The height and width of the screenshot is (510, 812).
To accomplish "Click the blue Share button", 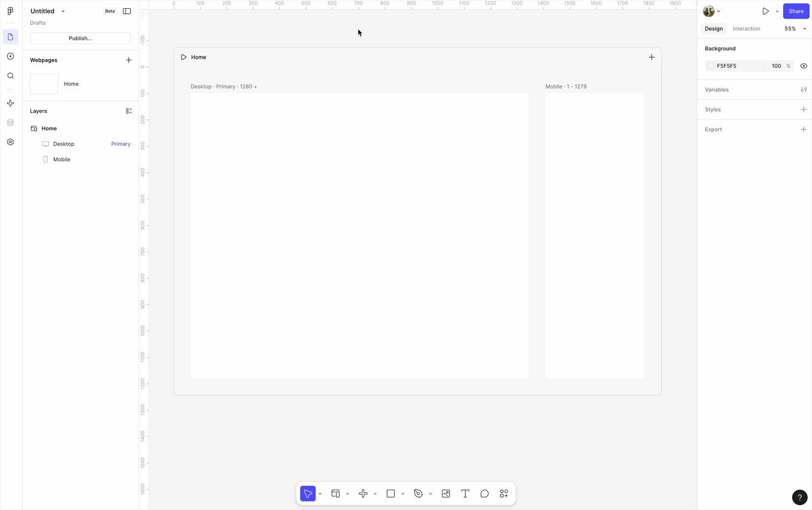I will (x=796, y=11).
